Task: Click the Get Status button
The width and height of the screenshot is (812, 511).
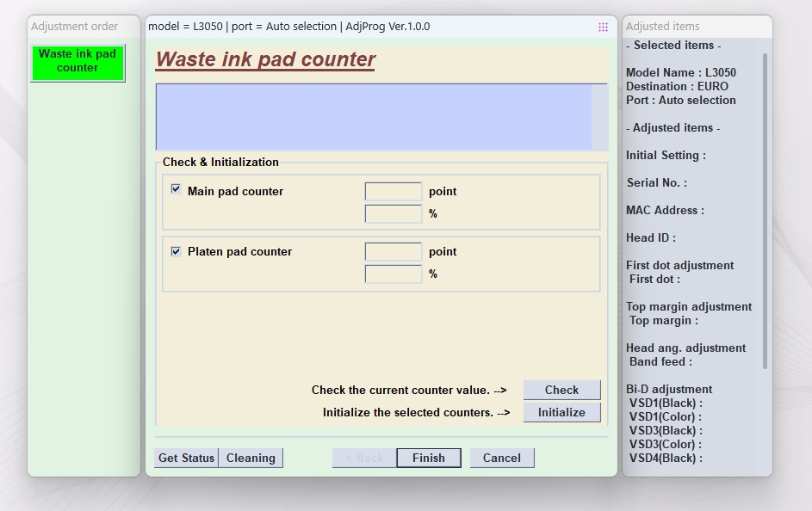Action: click(186, 458)
